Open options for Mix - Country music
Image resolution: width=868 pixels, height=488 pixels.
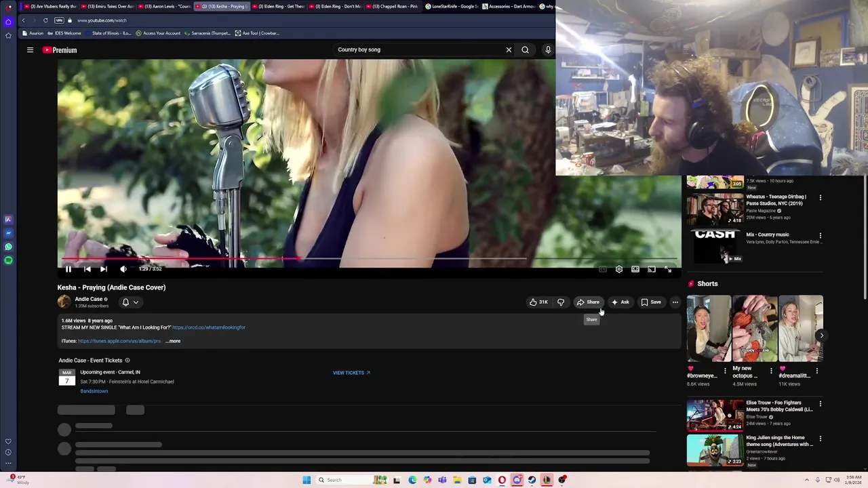coord(820,236)
